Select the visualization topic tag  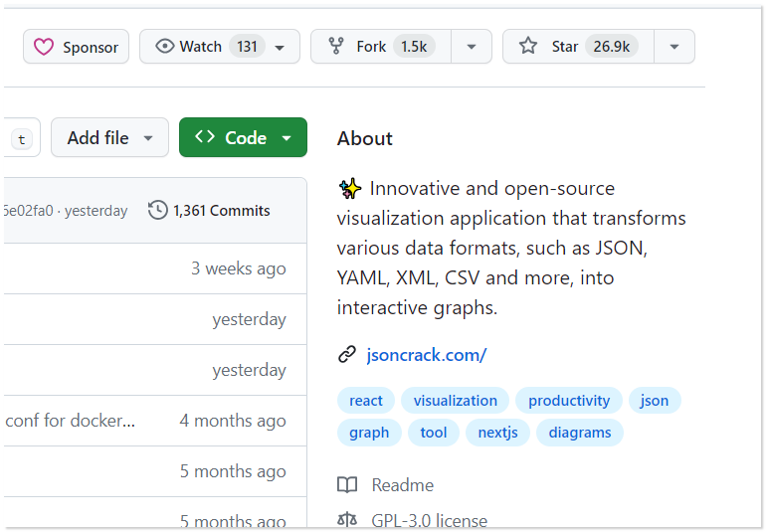click(456, 401)
